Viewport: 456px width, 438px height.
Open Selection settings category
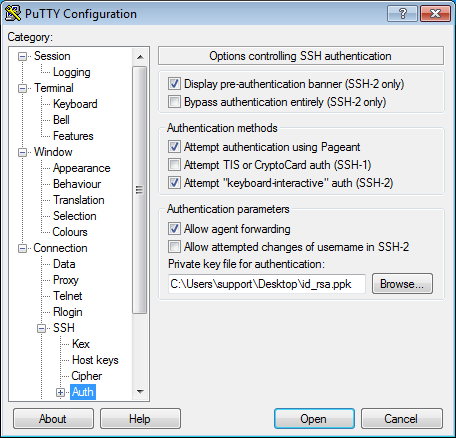[75, 216]
